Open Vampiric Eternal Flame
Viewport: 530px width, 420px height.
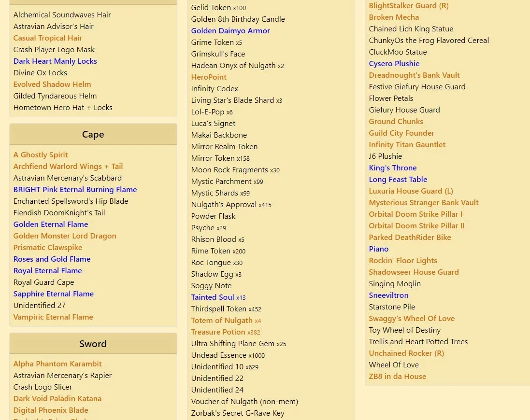[x=53, y=317]
